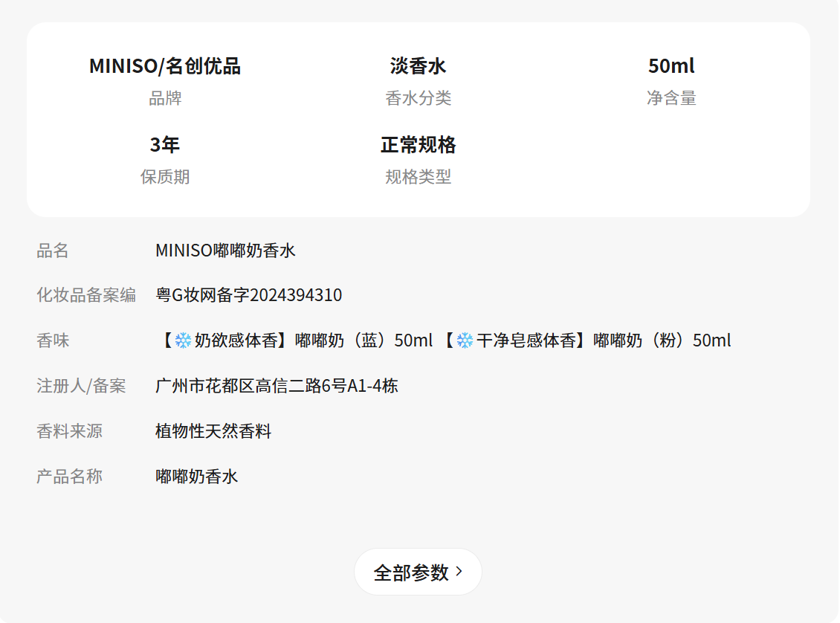840x623 pixels.
Task: Click the 3年 shelf life value
Action: pos(165,144)
